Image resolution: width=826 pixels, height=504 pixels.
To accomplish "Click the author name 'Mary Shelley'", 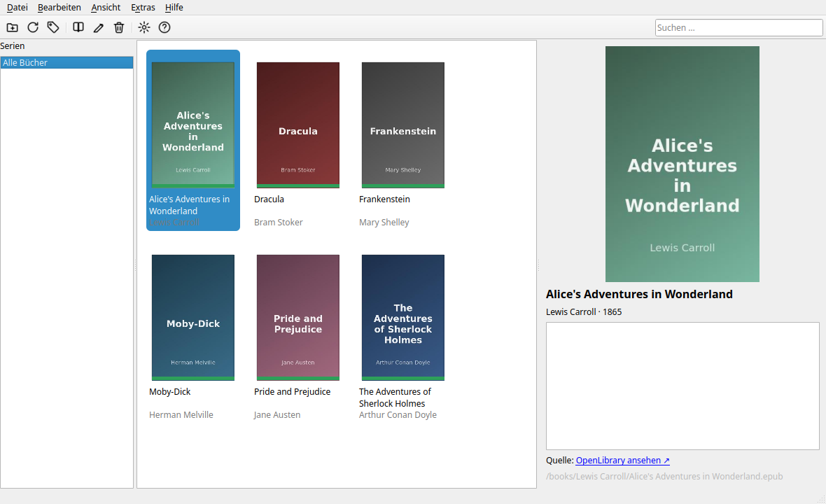I will point(384,222).
